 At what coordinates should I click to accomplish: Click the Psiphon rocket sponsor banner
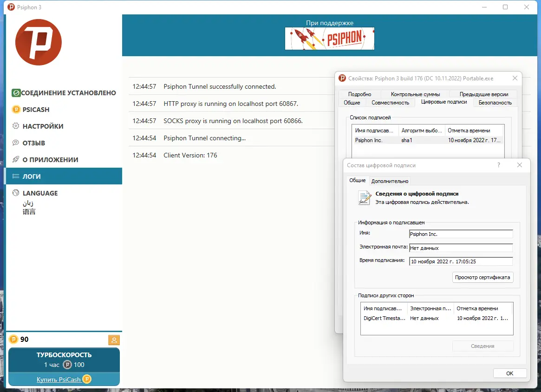click(x=330, y=39)
